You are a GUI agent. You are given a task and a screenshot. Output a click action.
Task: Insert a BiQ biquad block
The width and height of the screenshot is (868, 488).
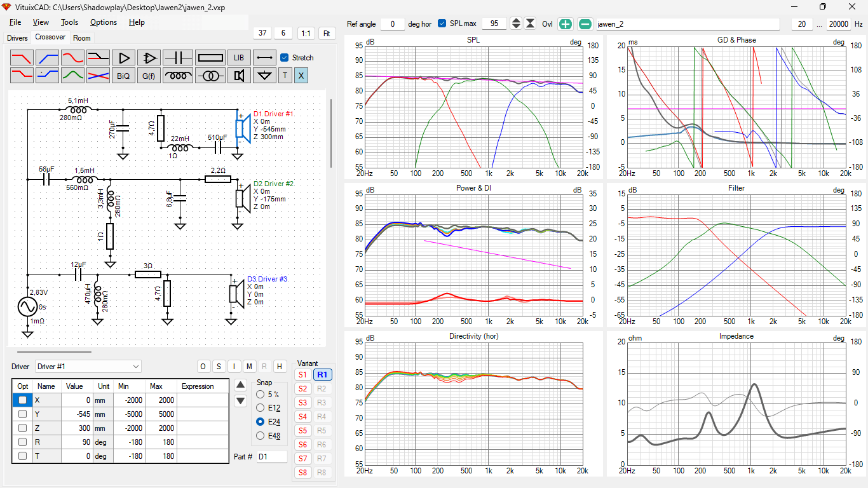tap(123, 76)
